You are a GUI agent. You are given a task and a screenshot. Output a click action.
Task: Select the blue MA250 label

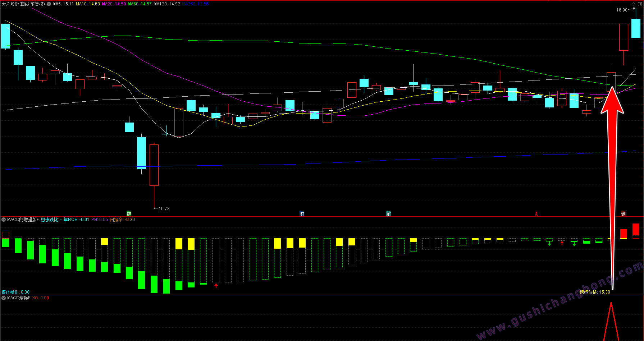pyautogui.click(x=195, y=4)
